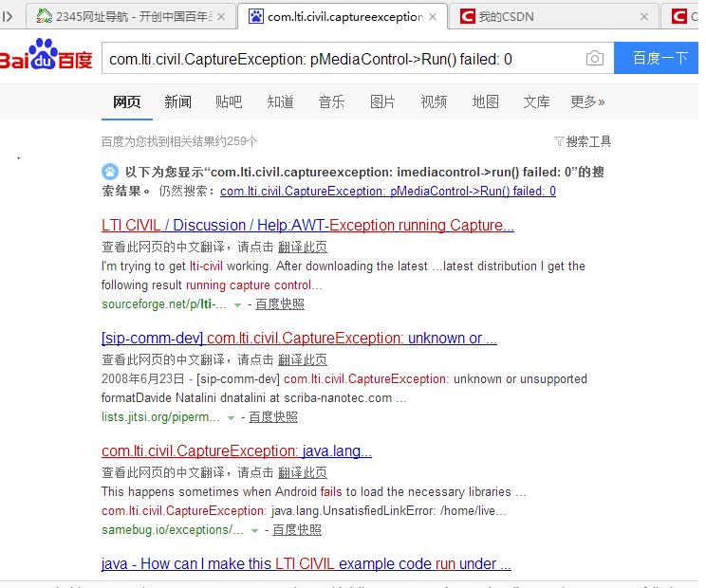Open 百度快照 for lists.jitsi.org result
This screenshot has width=706, height=588.
click(x=273, y=417)
